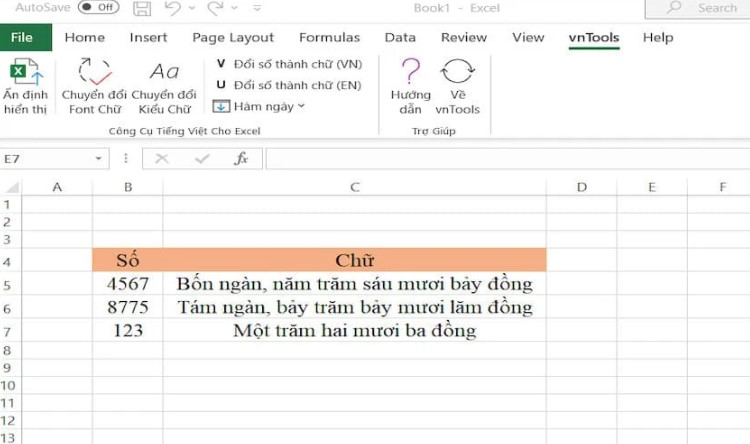Viewport: 750px width, 444px height.
Task: Select row 4 header
Action: (10, 261)
